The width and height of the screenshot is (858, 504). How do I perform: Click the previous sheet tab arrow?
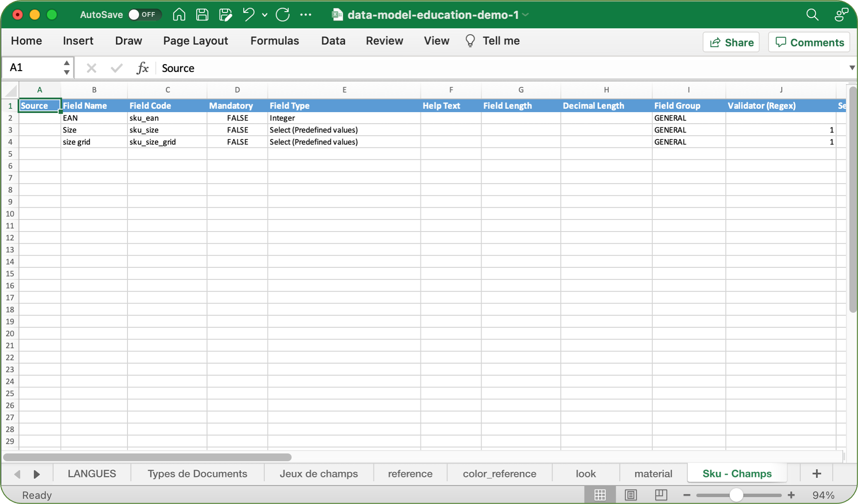point(18,474)
